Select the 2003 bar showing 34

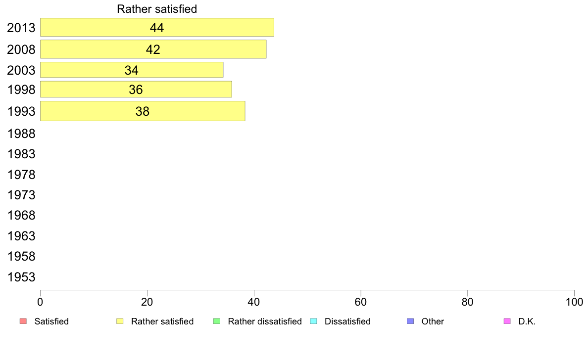[x=132, y=70]
